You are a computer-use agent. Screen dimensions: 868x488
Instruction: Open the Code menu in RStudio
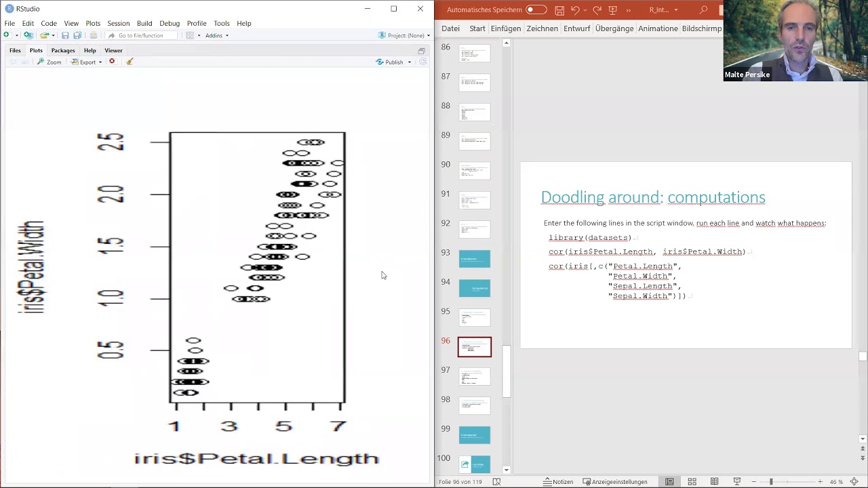(x=49, y=23)
